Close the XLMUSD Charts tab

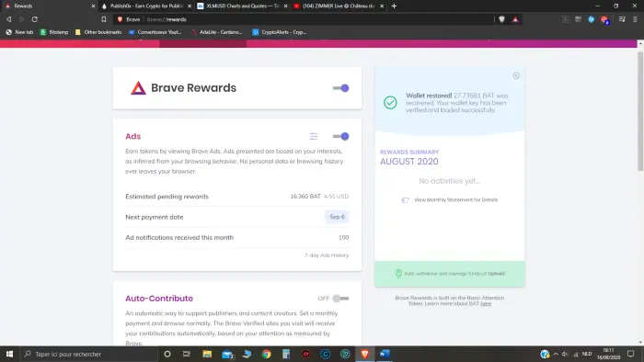pos(286,6)
